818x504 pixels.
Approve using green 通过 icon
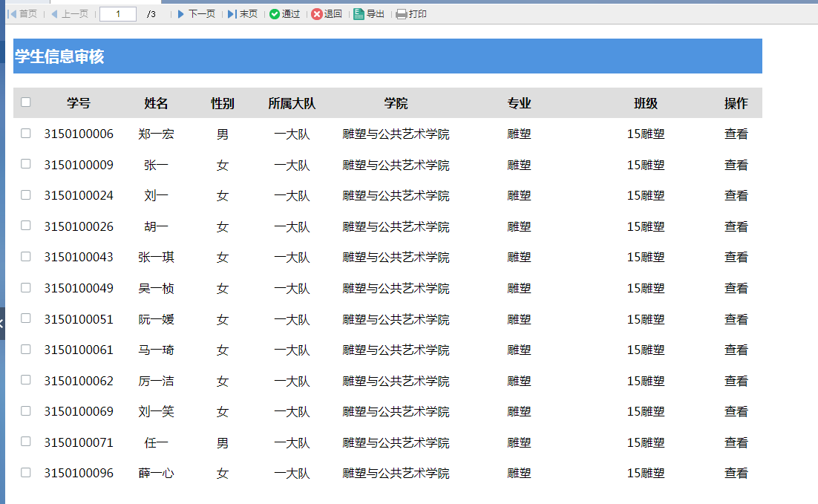coord(275,14)
